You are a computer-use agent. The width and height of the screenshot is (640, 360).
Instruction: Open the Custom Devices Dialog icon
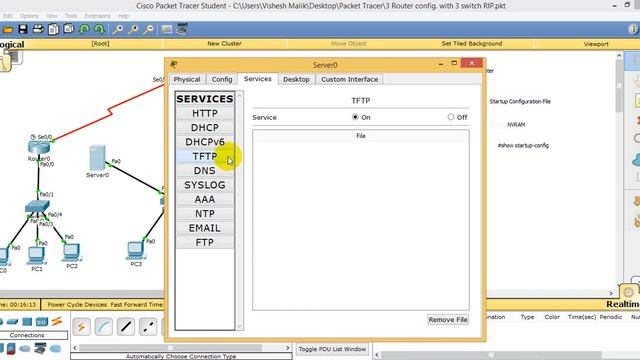182,29
